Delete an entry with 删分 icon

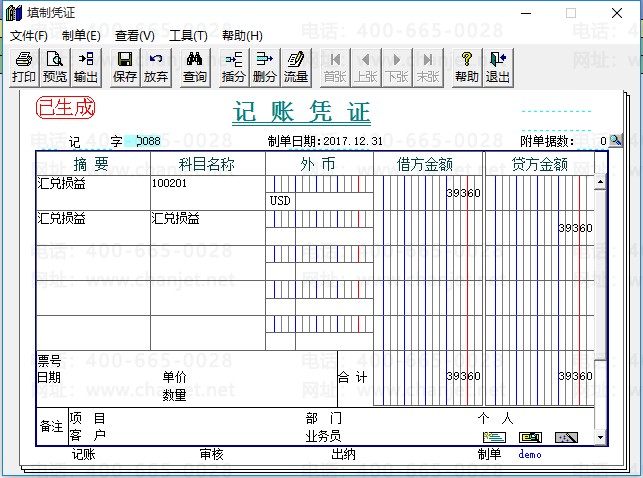click(x=265, y=67)
